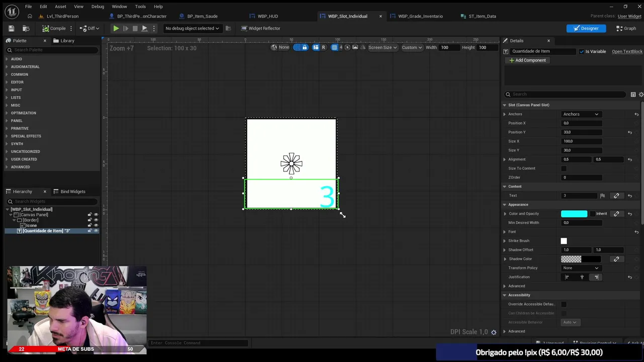Open the Asset menu
The image size is (644, 362).
pos(60,7)
